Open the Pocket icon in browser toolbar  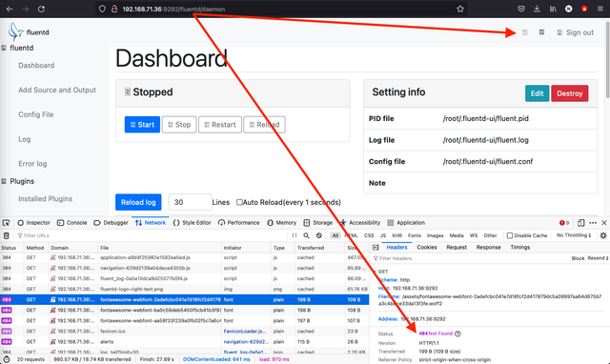click(x=521, y=9)
